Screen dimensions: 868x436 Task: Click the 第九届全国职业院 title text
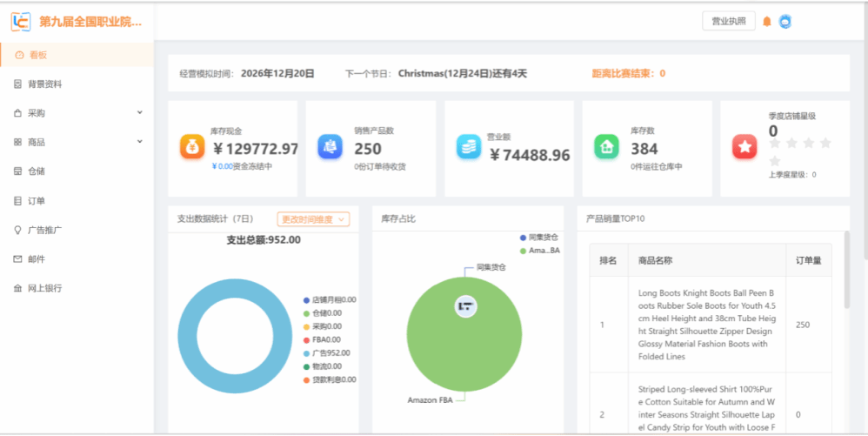(90, 22)
